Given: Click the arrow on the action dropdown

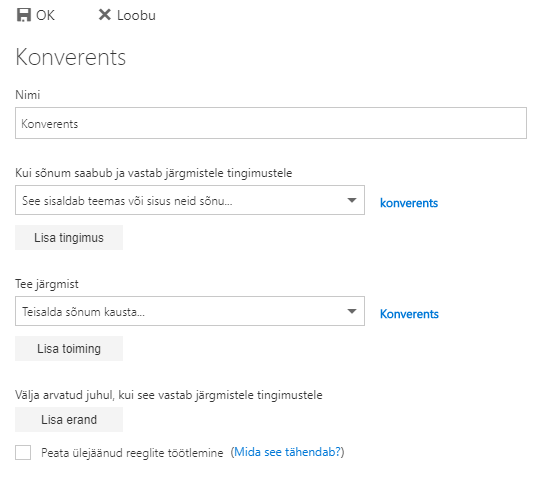Looking at the screenshot, I should [x=352, y=311].
